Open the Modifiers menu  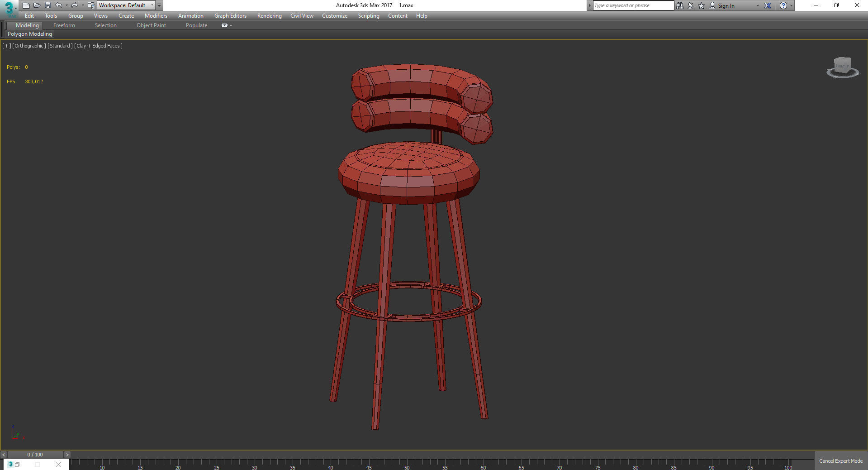[156, 16]
